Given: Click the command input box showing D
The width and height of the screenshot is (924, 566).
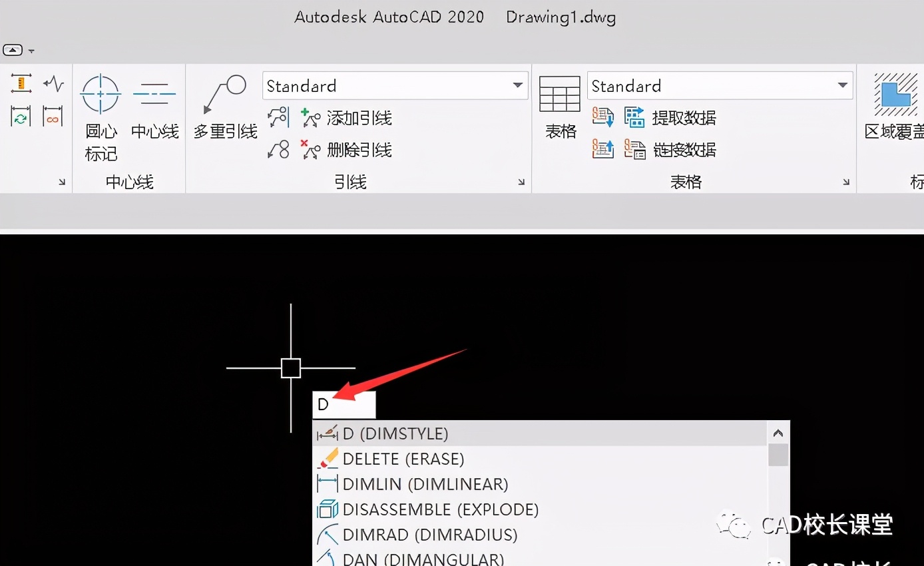Looking at the screenshot, I should [344, 404].
